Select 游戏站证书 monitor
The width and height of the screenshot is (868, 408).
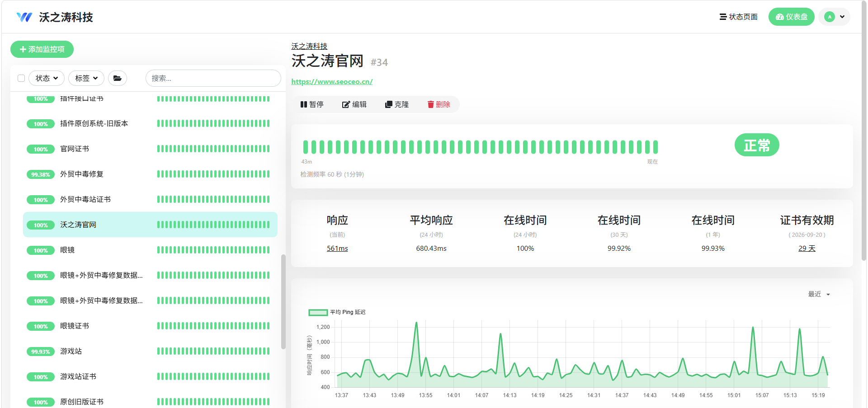(x=150, y=376)
